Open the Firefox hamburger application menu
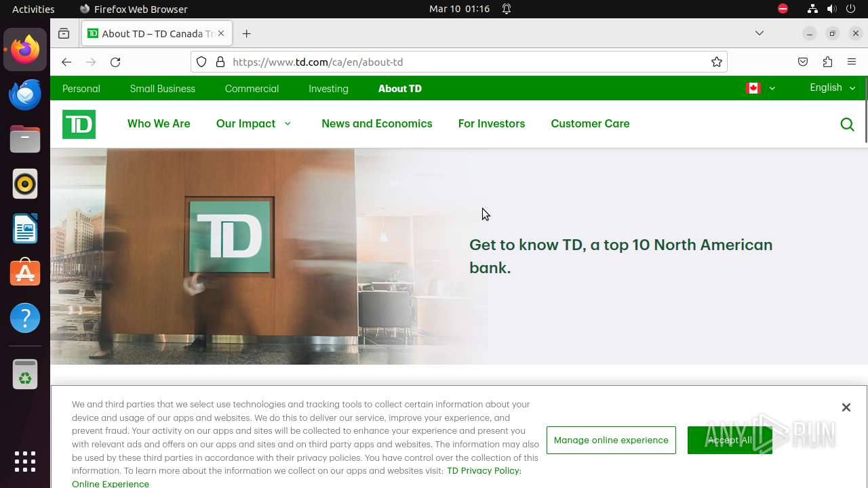This screenshot has height=488, width=868. tap(852, 62)
